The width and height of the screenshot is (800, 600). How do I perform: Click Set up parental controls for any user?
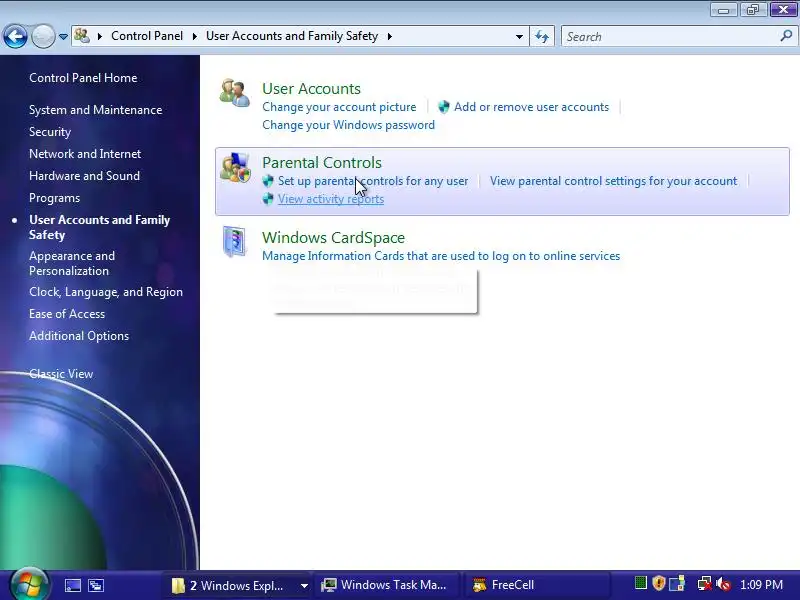pyautogui.click(x=373, y=181)
